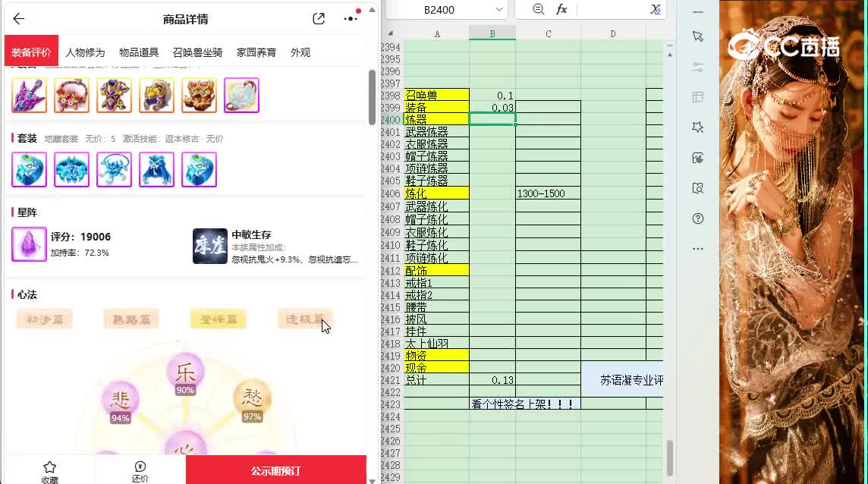Open the purple armor equipment icon

point(114,96)
